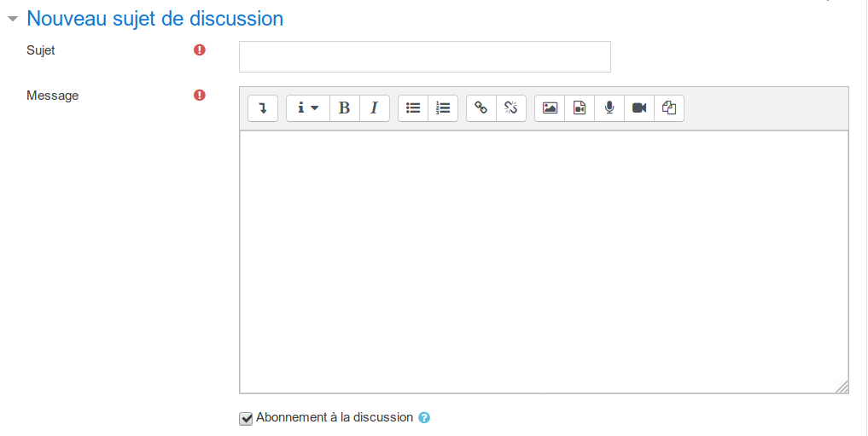Start video recording with camera icon
The image size is (868, 436).
pyautogui.click(x=639, y=108)
